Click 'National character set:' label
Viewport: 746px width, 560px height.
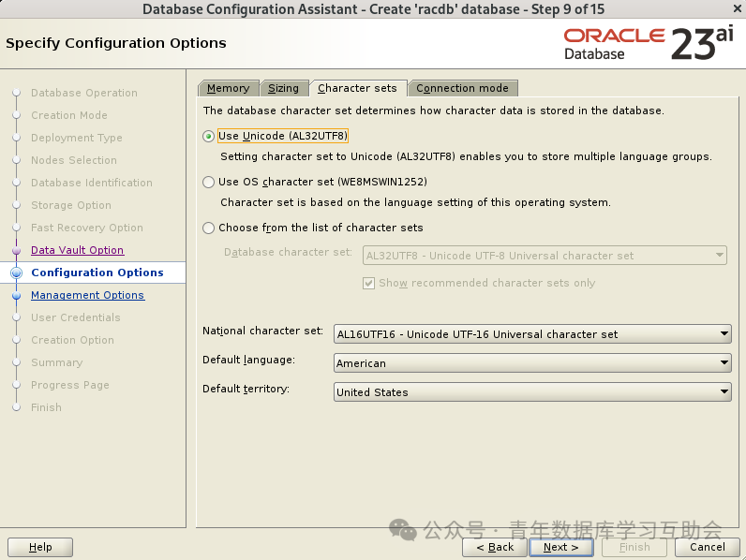[262, 331]
